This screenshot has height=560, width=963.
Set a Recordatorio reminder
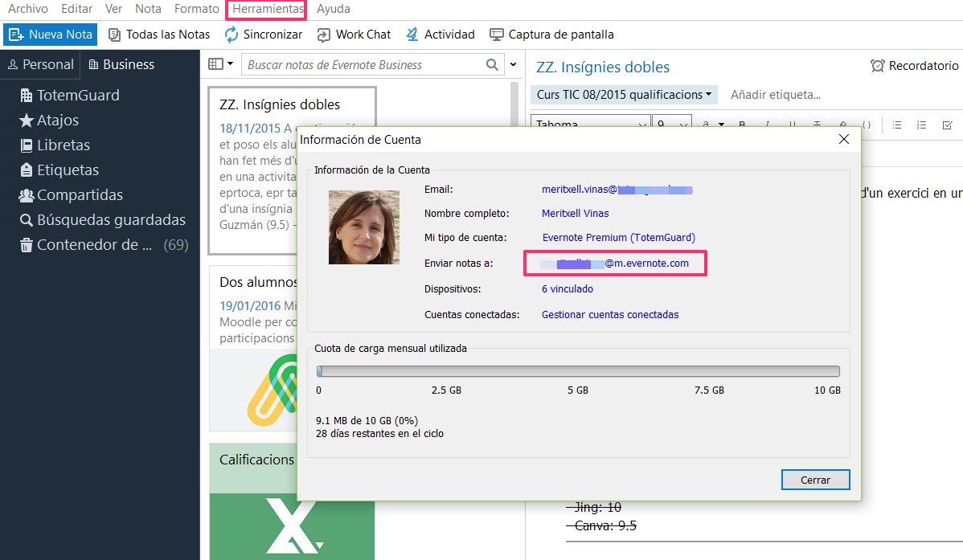click(x=915, y=66)
